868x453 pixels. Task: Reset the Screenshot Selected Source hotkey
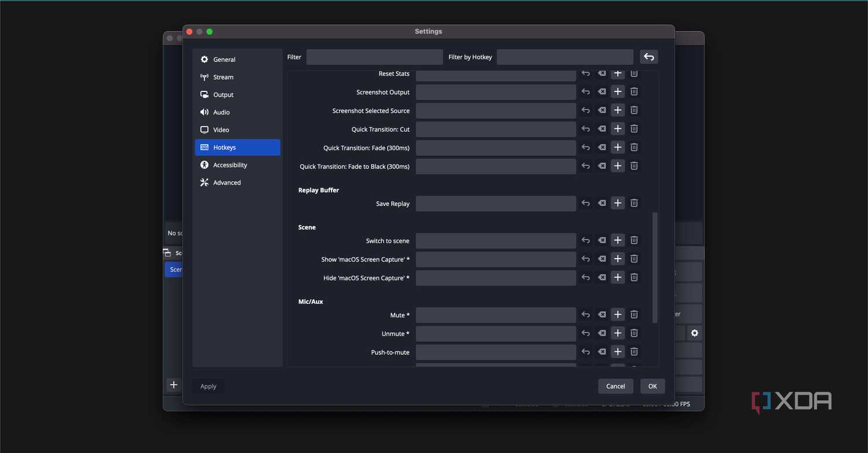[586, 111]
